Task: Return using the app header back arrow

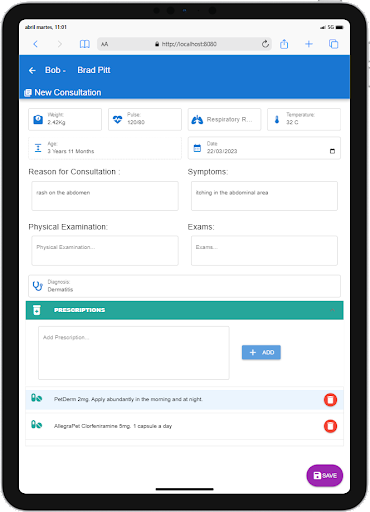Action: click(x=32, y=70)
